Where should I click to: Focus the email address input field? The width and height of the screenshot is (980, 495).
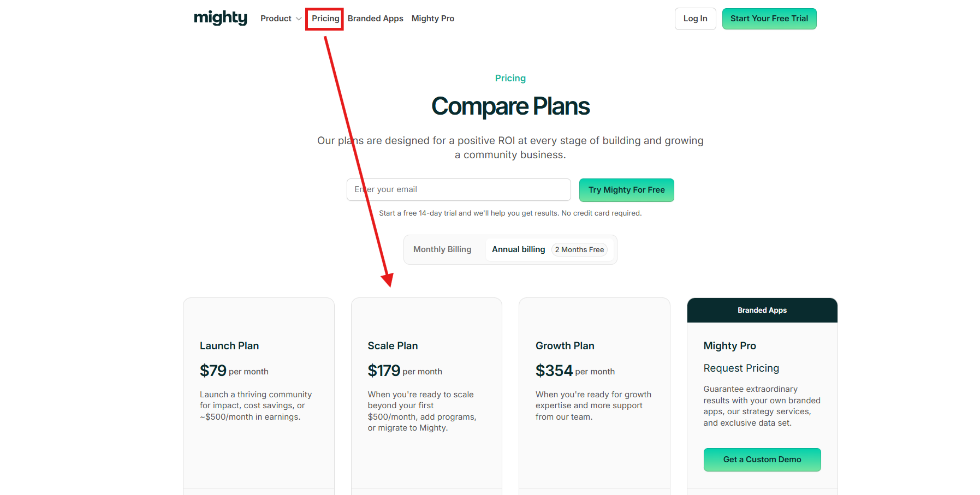tap(459, 189)
